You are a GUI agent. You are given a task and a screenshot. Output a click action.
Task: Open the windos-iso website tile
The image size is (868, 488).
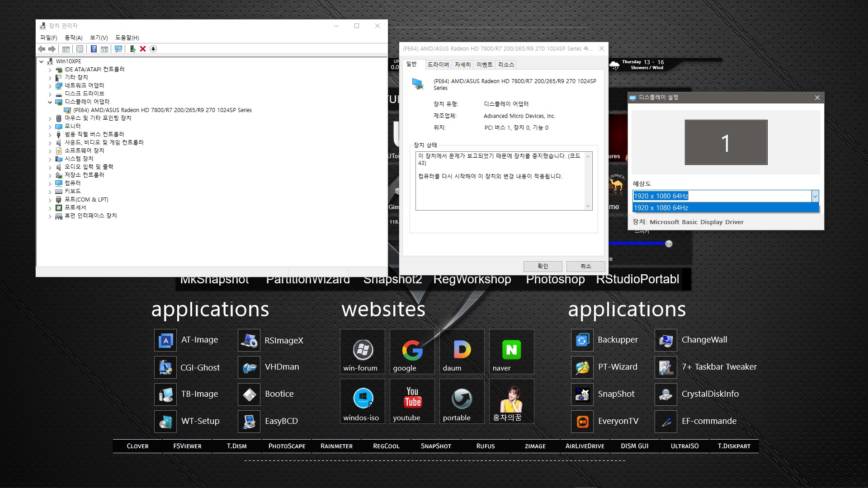point(363,401)
